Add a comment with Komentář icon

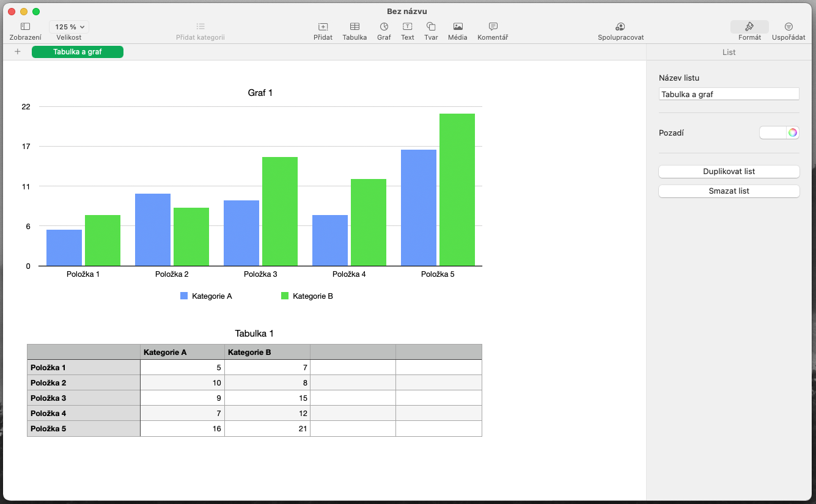(x=493, y=27)
